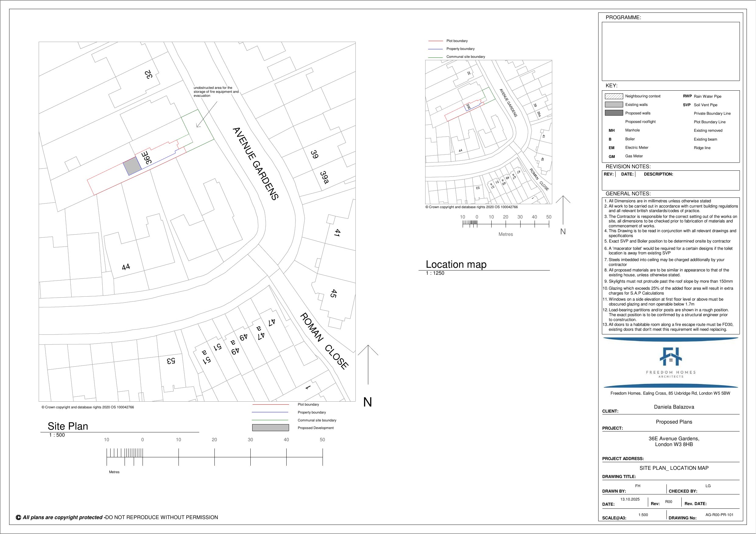Screen dimensions: 756x534
Task: Click the Site Plan title text
Action: (68, 426)
